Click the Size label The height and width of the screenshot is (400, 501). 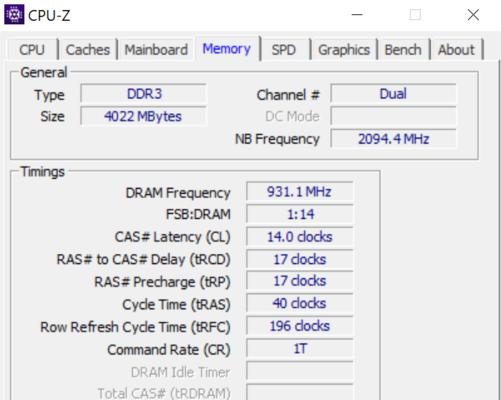point(52,116)
